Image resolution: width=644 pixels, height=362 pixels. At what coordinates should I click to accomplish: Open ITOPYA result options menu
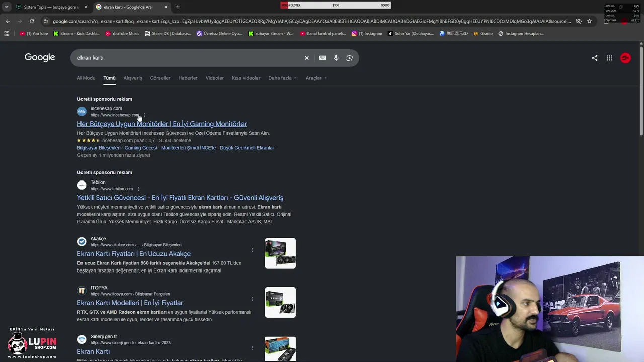253,299
